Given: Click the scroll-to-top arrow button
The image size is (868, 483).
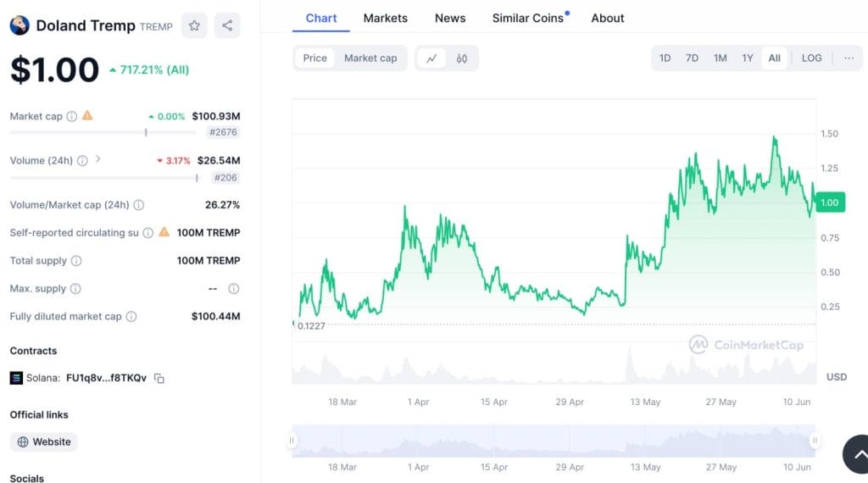Looking at the screenshot, I should 856,453.
